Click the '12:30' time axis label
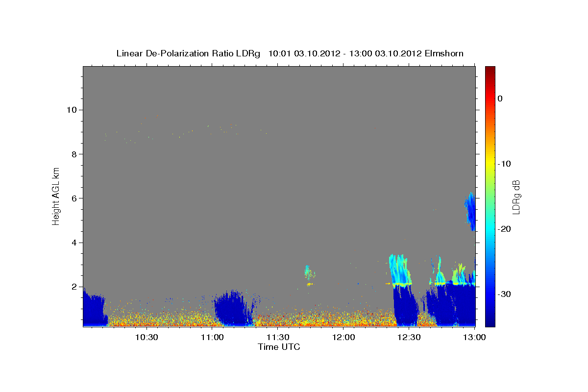This screenshot has height=392, width=588. tap(409, 337)
